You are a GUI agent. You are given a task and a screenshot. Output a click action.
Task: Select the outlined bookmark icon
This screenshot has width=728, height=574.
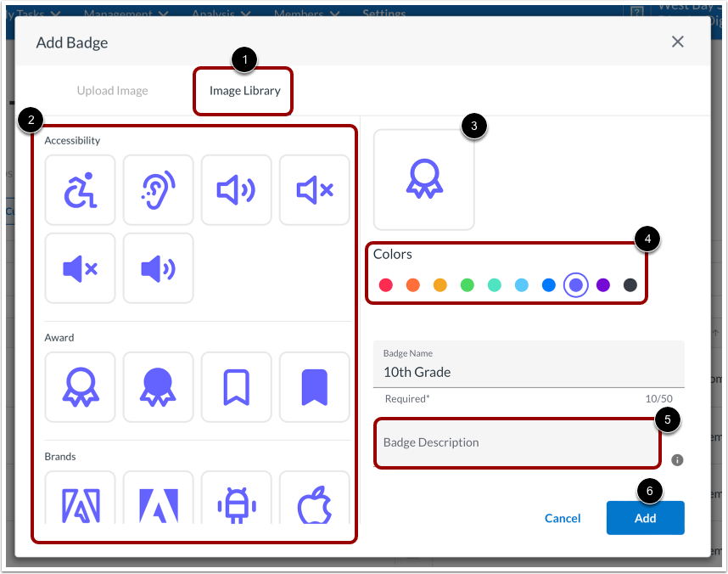[237, 387]
